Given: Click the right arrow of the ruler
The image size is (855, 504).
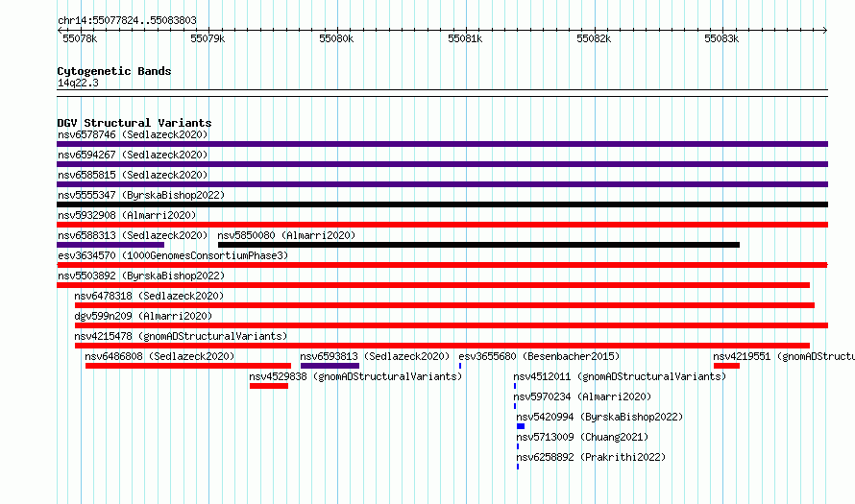Looking at the screenshot, I should click(x=825, y=30).
